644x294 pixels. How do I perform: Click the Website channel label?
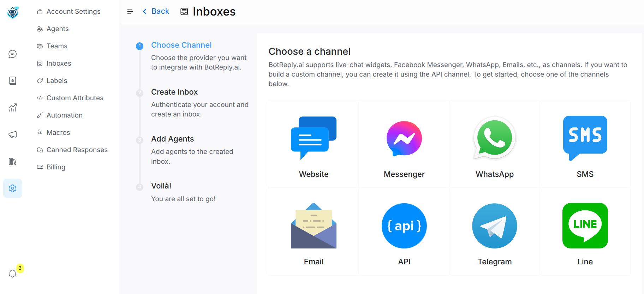click(314, 174)
